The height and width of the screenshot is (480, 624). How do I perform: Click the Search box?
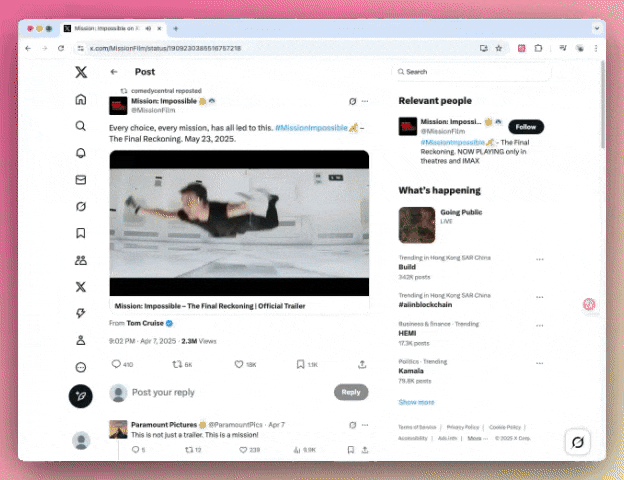pyautogui.click(x=472, y=72)
